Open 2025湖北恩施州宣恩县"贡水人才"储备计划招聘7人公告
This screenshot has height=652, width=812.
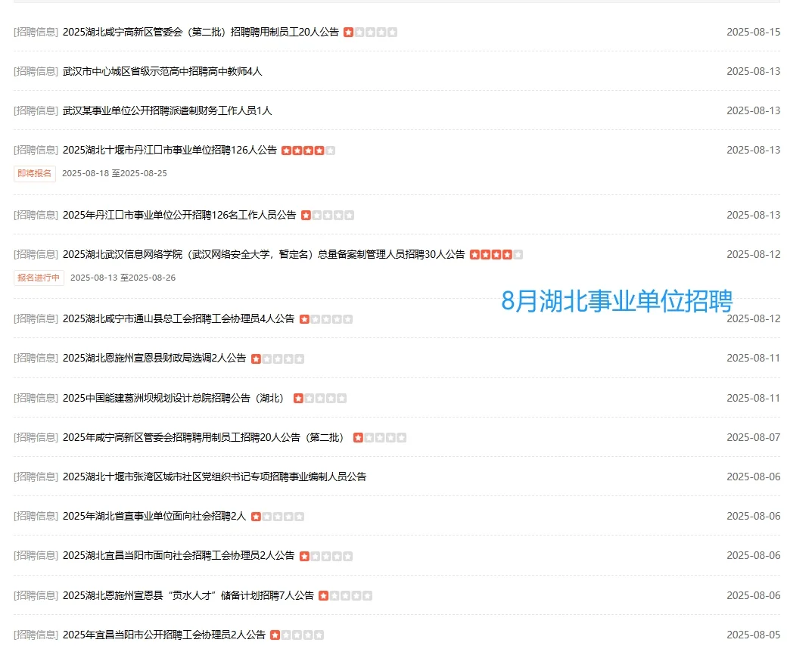click(x=188, y=595)
